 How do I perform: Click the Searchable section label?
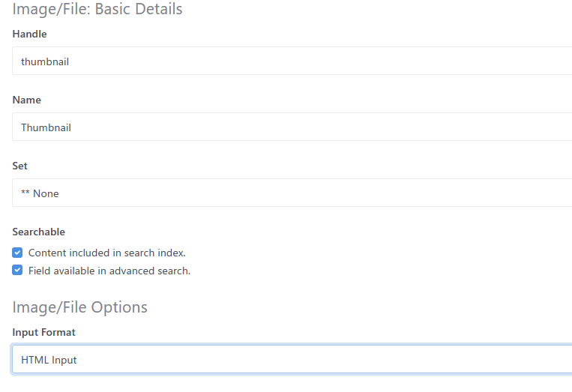[x=39, y=232]
